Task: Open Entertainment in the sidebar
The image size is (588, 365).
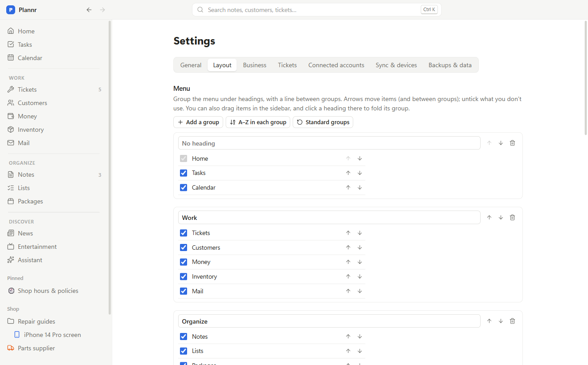Action: point(54,247)
